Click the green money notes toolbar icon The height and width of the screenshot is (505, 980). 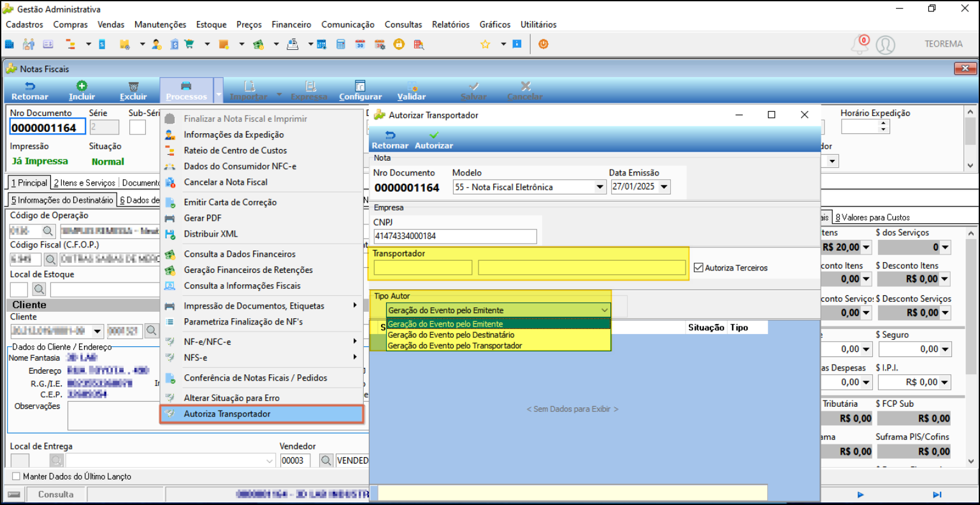[x=258, y=45]
